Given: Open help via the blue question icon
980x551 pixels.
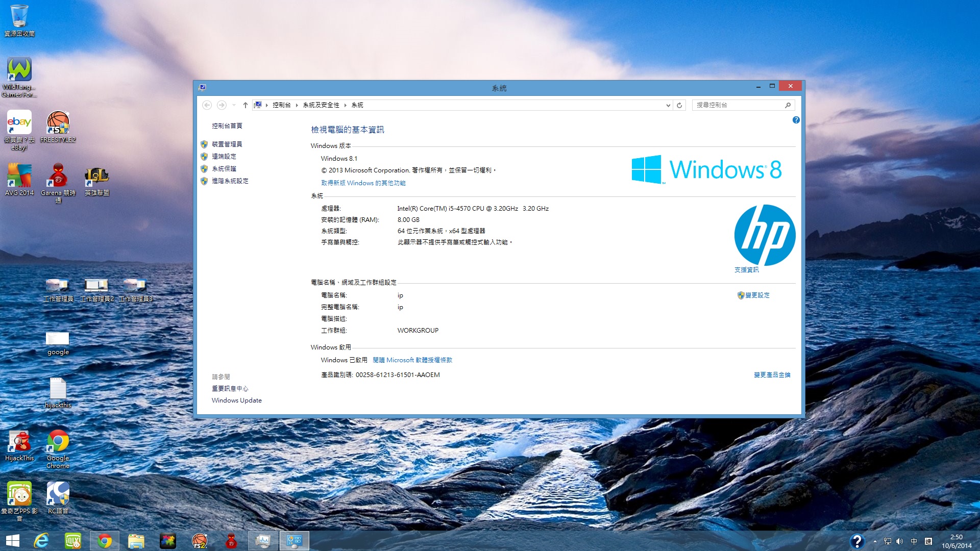Looking at the screenshot, I should tap(796, 120).
